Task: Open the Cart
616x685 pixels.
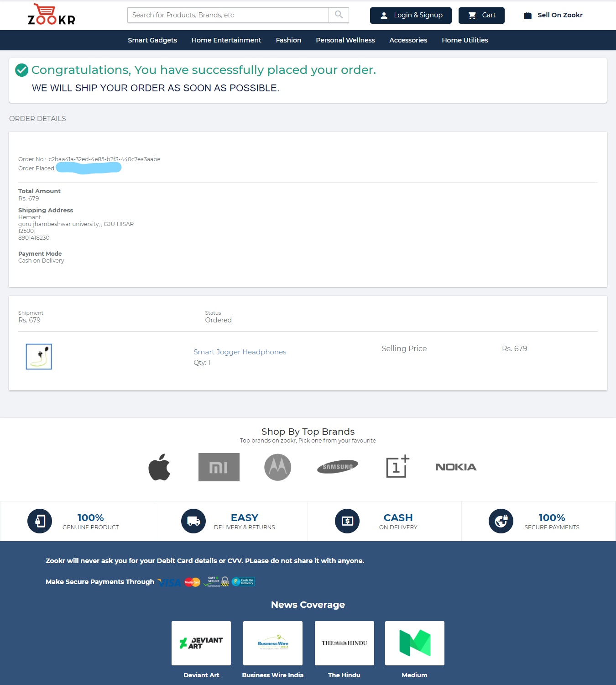Action: point(481,15)
